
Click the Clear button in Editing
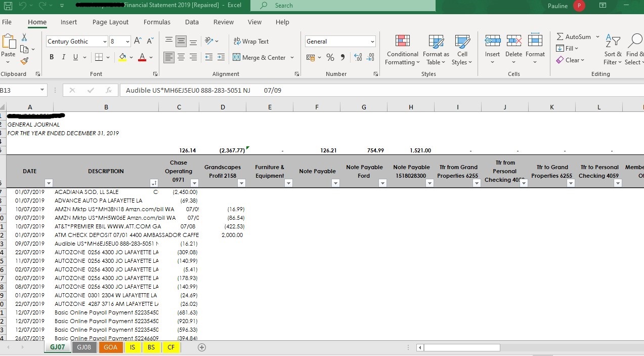570,60
